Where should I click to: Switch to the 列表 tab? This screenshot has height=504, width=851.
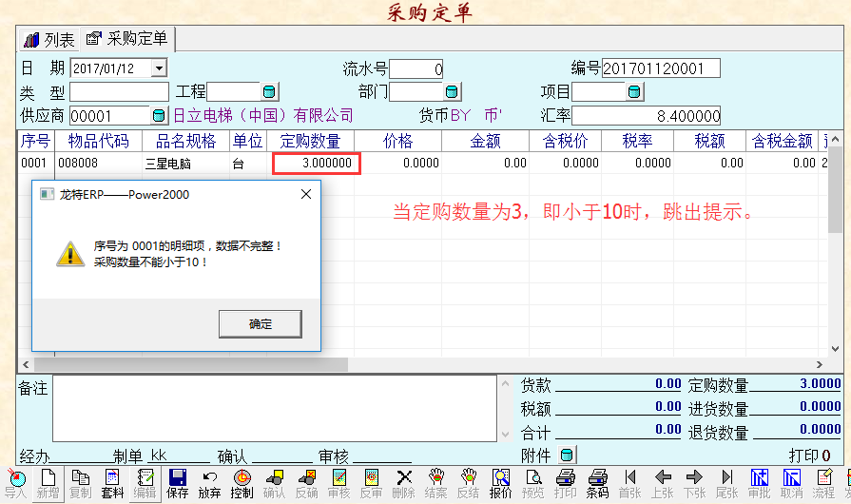click(50, 39)
